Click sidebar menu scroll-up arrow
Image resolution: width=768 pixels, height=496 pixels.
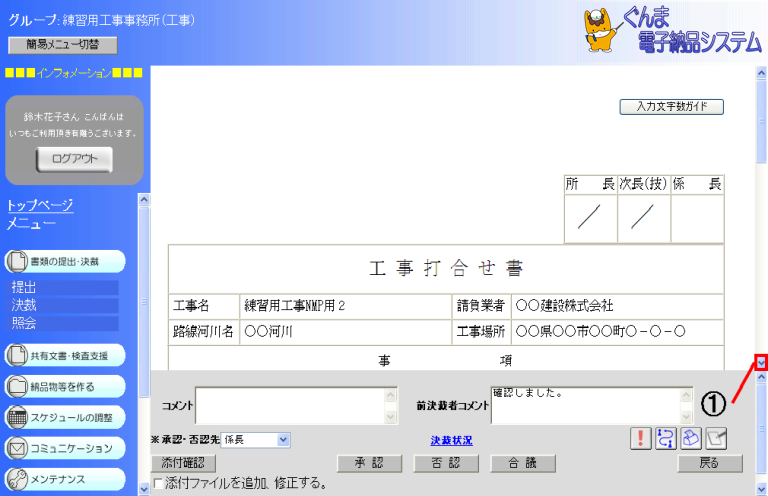click(144, 199)
